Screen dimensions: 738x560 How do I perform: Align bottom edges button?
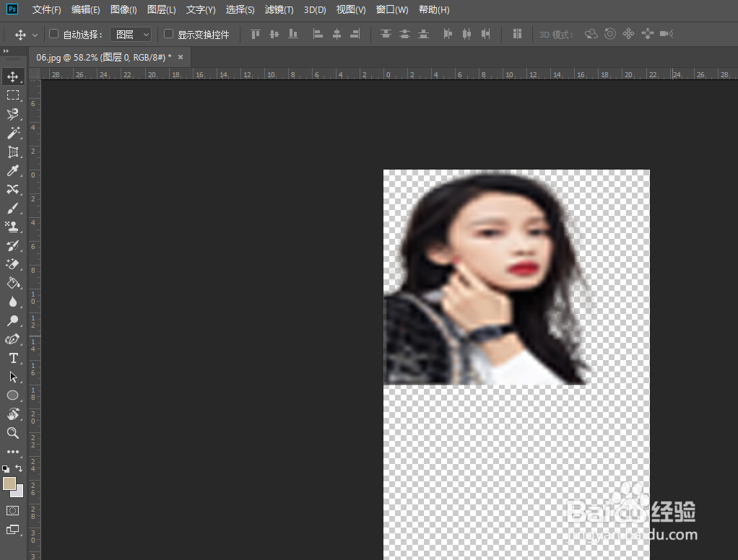pyautogui.click(x=293, y=34)
